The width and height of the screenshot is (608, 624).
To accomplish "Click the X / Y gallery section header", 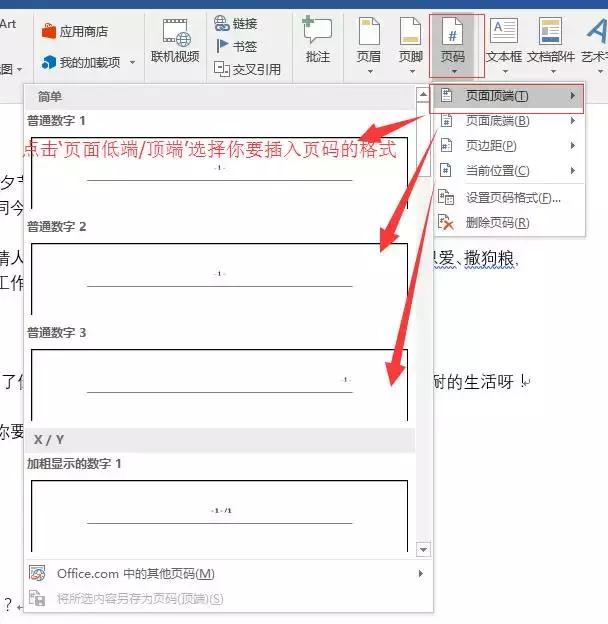I will 220,440.
